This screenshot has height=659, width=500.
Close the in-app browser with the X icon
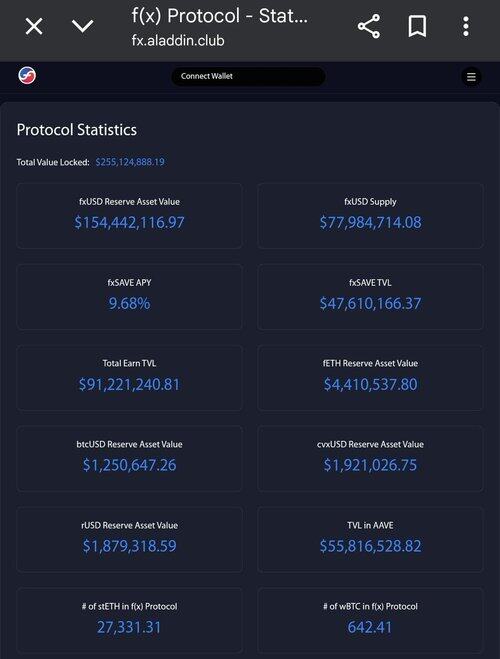[x=34, y=26]
